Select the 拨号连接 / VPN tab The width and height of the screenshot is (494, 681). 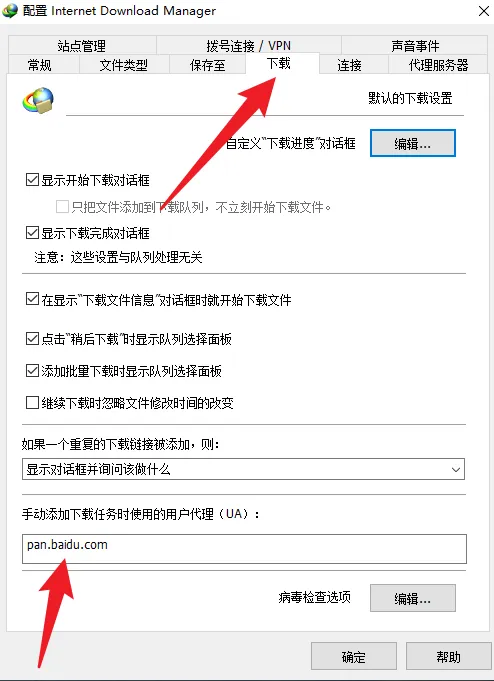point(249,46)
